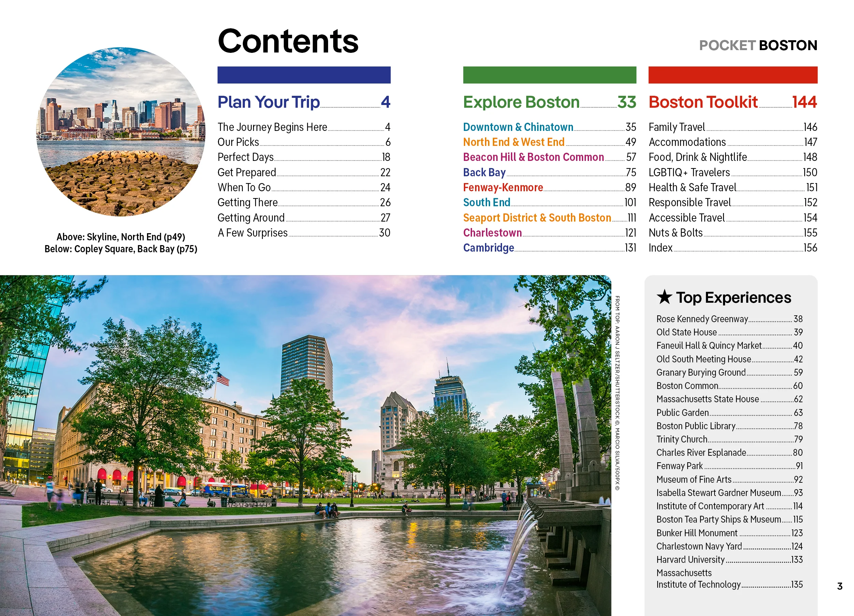Select the Food, Drink & Nightlife entry
This screenshot has height=616, width=854.
[x=697, y=157]
